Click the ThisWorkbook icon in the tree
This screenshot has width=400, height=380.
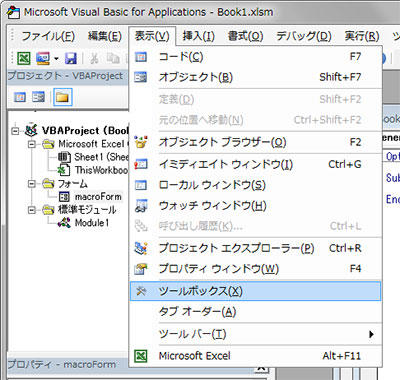point(64,170)
